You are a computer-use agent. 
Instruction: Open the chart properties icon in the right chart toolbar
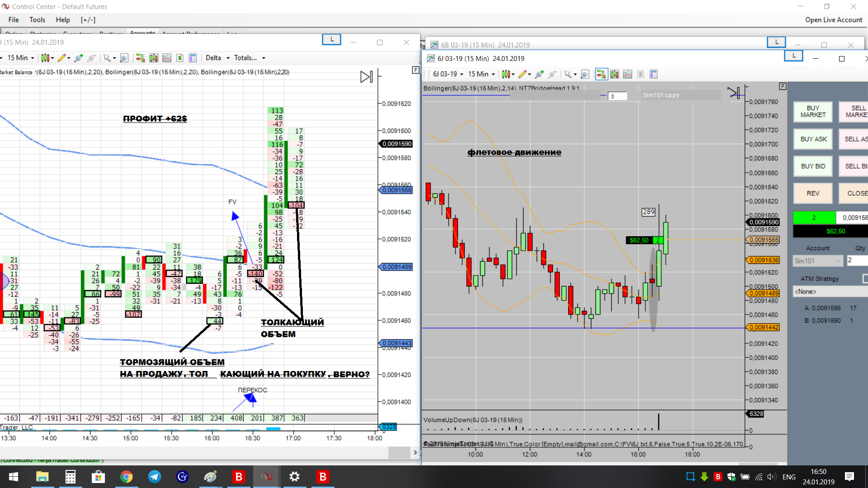pos(653,74)
